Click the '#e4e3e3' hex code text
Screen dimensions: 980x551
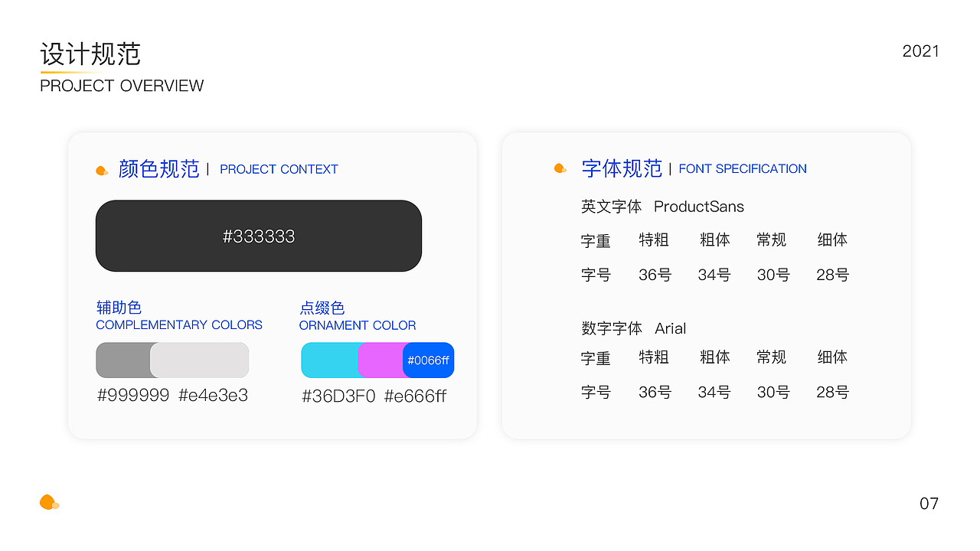click(214, 396)
